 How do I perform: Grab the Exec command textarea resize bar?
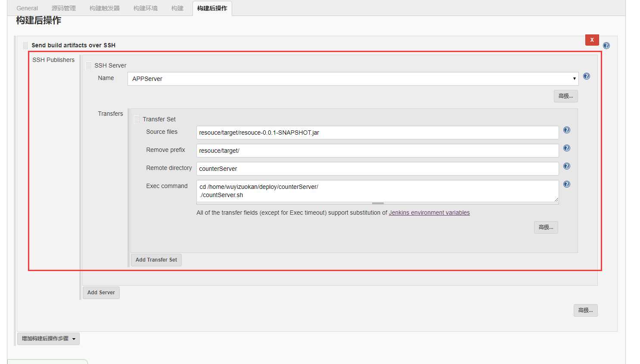tap(378, 203)
